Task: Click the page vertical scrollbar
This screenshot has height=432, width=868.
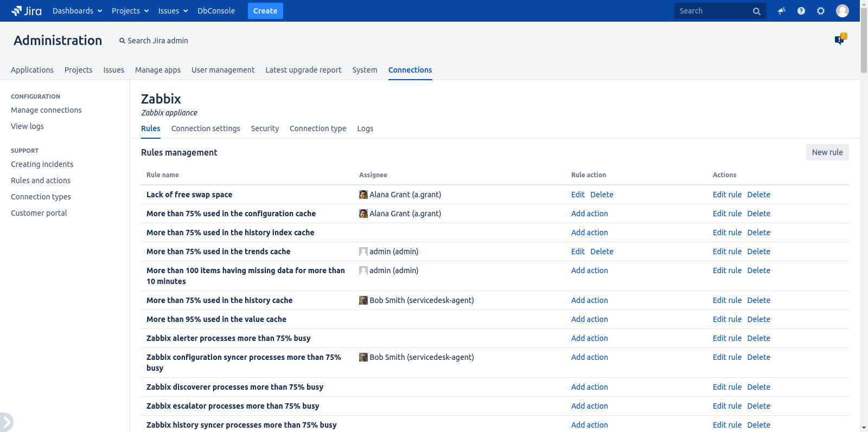Action: [x=864, y=39]
